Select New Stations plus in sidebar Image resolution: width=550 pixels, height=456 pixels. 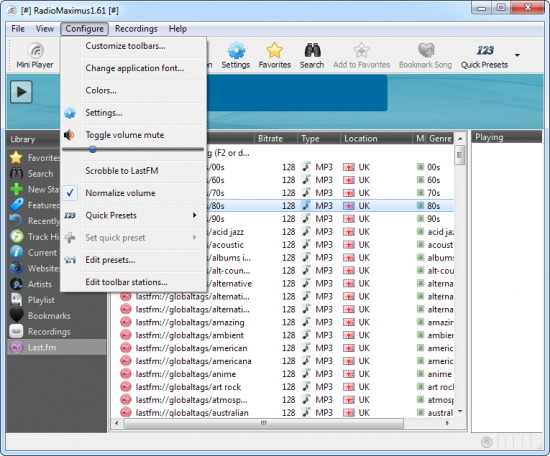pos(34,189)
